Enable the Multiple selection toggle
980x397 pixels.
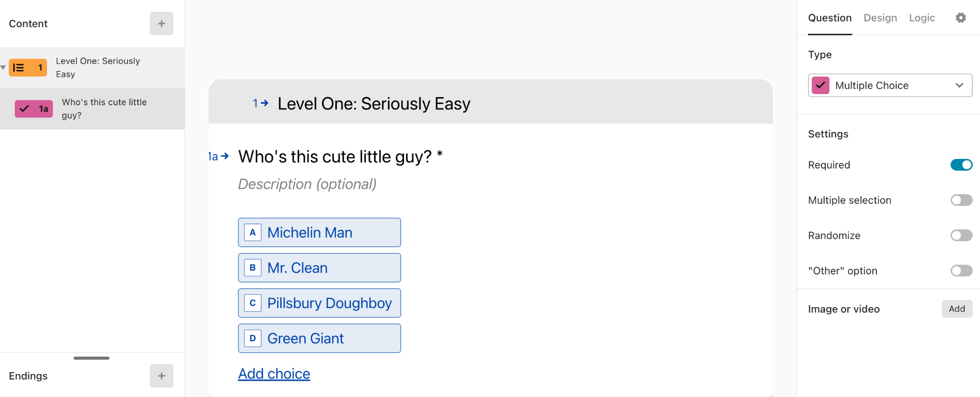point(961,200)
